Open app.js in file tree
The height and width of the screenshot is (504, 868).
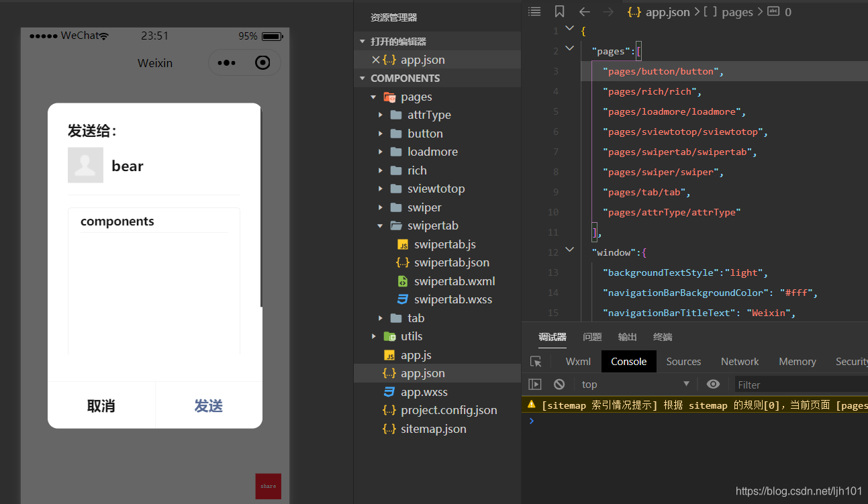[x=416, y=355]
